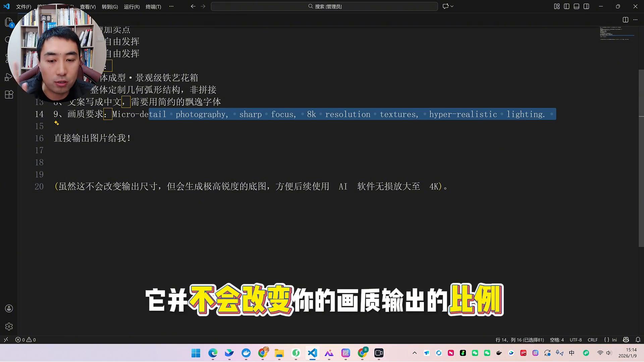This screenshot has width=644, height=362.
Task: Expand the overflow menu in the menu bar
Action: 171,6
